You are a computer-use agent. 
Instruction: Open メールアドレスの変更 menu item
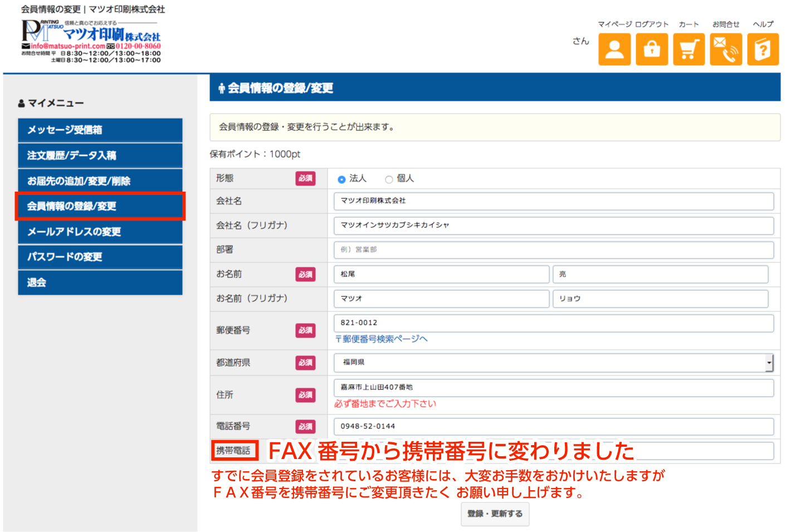[x=100, y=232]
